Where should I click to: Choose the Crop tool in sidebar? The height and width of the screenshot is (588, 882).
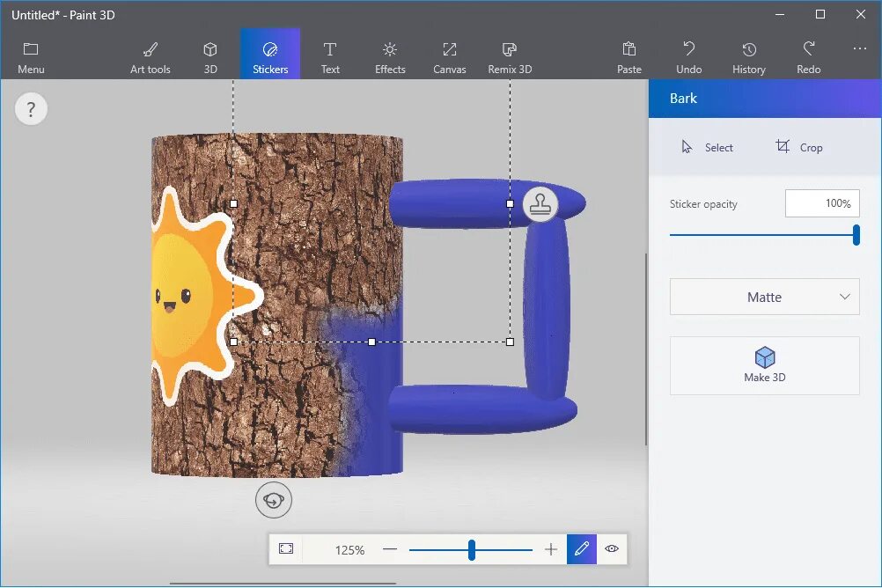[798, 147]
